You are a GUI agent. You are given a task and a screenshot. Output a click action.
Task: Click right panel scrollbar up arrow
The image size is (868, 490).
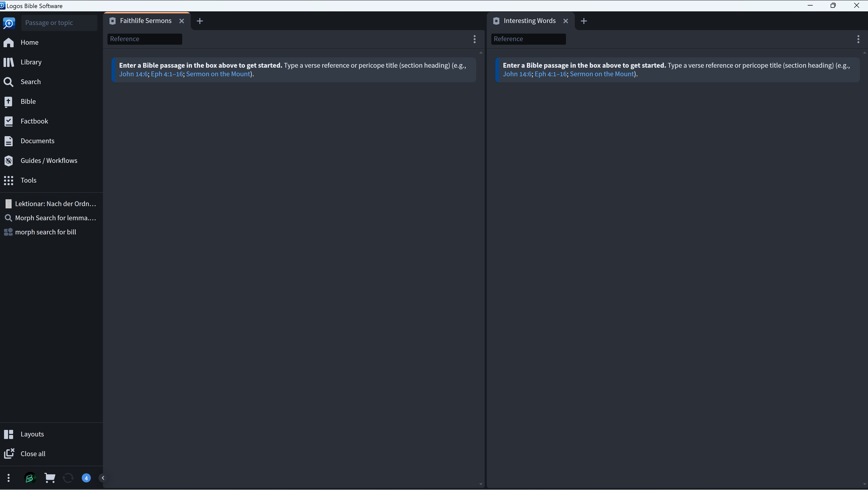(865, 53)
